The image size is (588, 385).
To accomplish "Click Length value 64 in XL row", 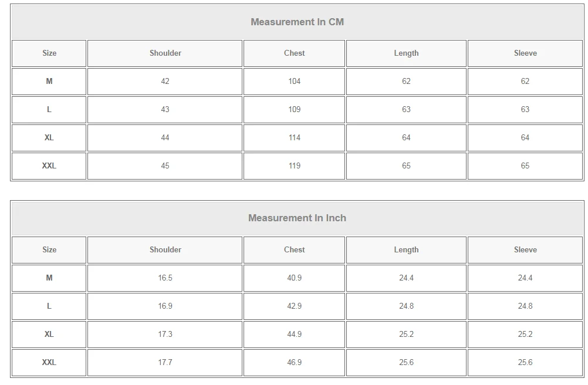I will click(x=406, y=137).
